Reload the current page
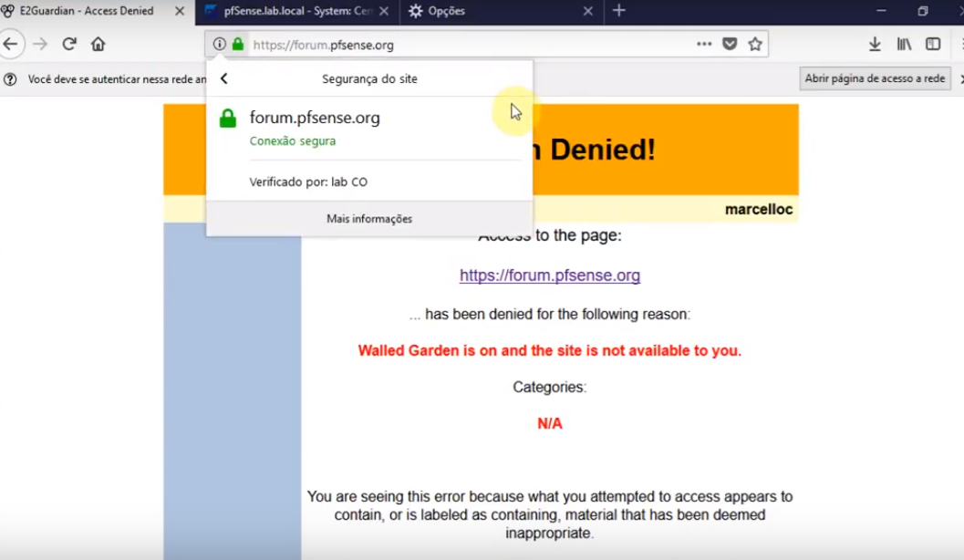 click(69, 45)
